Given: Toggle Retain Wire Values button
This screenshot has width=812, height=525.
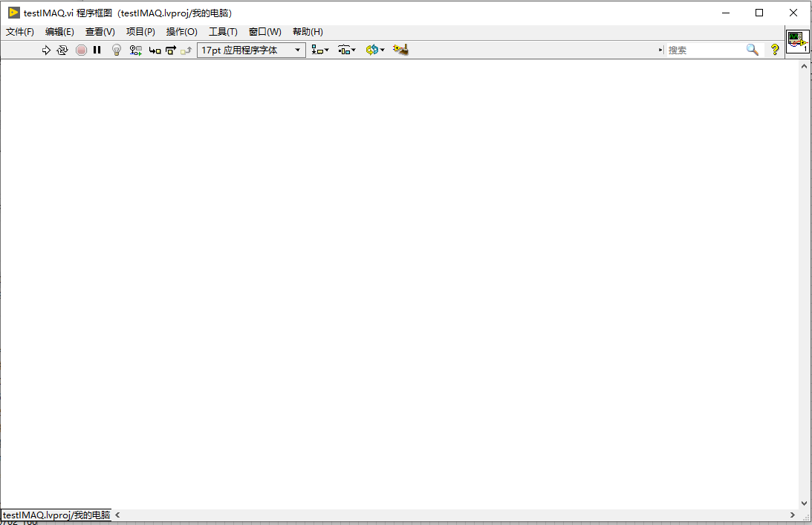Looking at the screenshot, I should (x=136, y=50).
